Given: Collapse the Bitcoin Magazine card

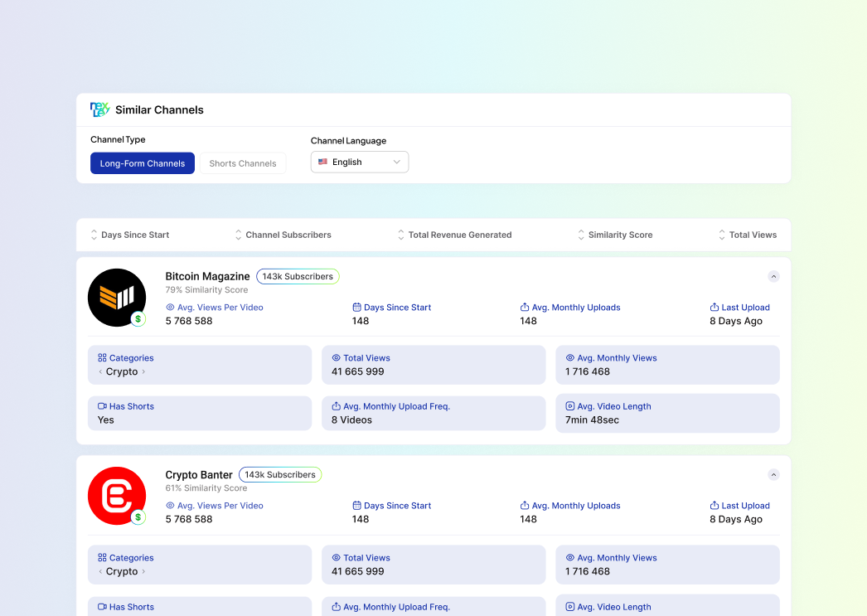Looking at the screenshot, I should (773, 276).
